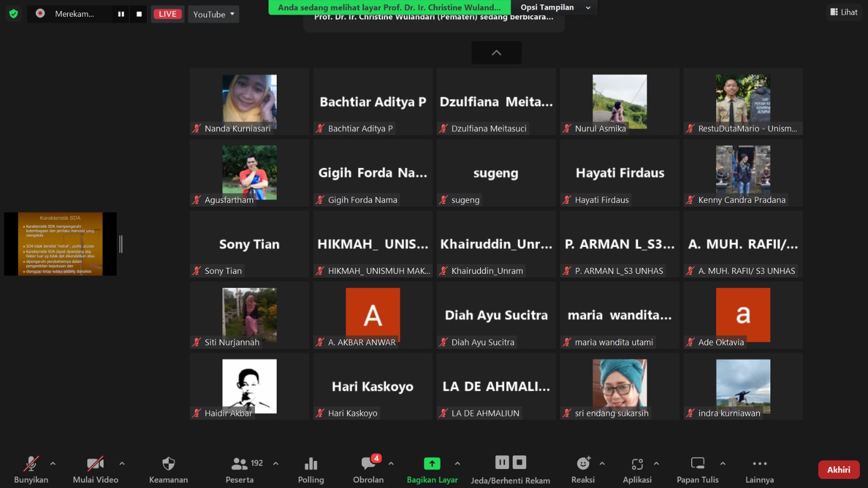Image resolution: width=868 pixels, height=488 pixels.
Task: Open the Lainnya more options menu
Action: pos(759,464)
